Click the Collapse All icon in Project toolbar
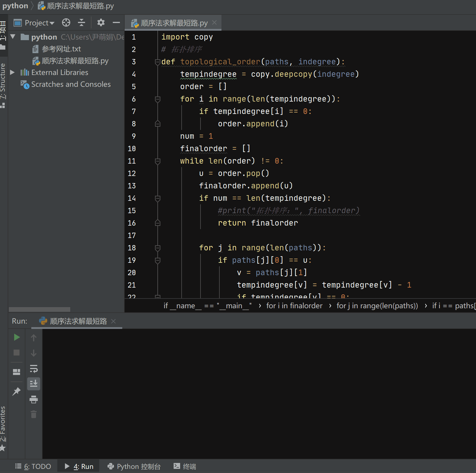 point(81,23)
